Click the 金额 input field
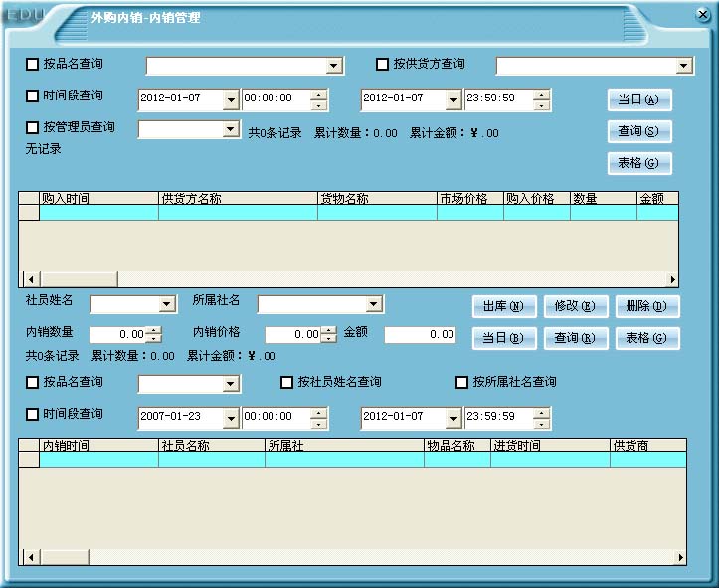 421,335
